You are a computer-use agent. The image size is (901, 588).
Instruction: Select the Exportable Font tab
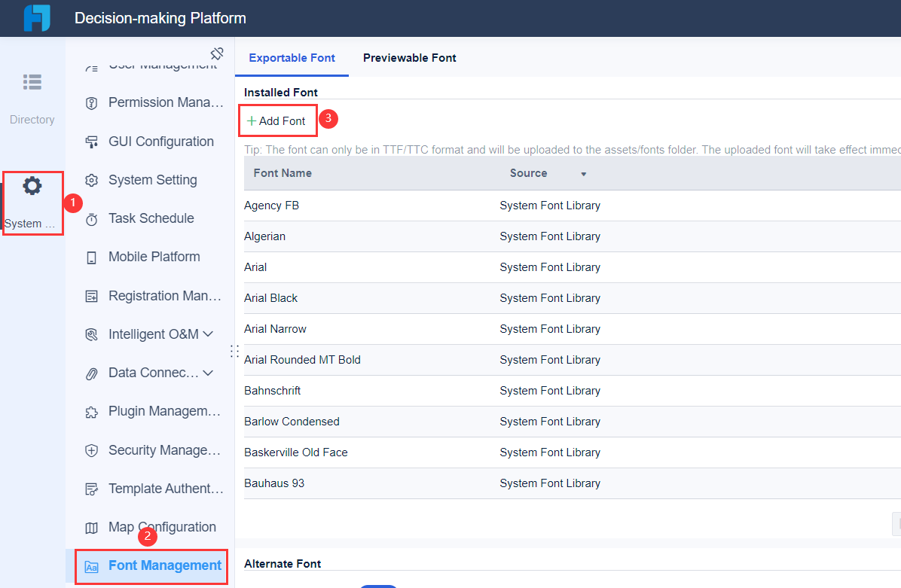click(x=292, y=58)
